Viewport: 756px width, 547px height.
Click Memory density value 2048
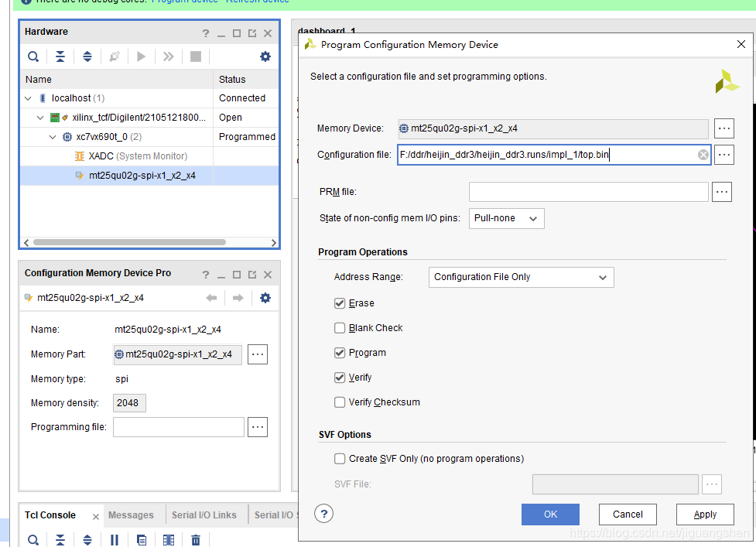pyautogui.click(x=129, y=403)
